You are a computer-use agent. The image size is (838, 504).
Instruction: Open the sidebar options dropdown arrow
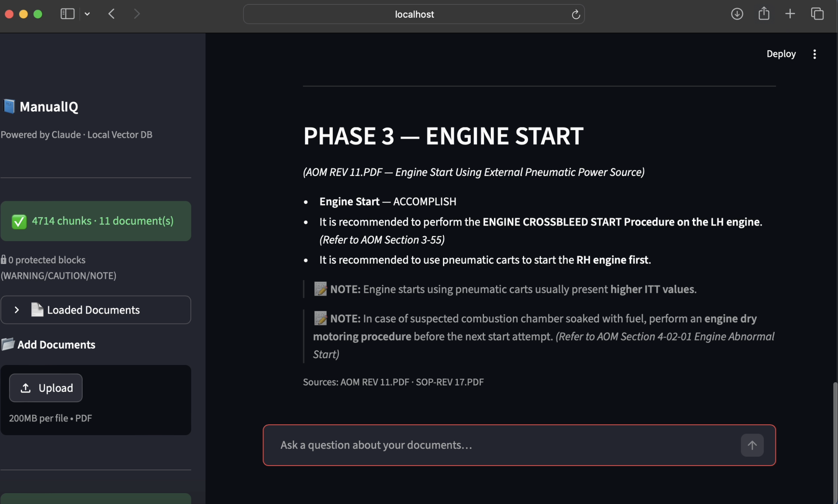pyautogui.click(x=87, y=14)
